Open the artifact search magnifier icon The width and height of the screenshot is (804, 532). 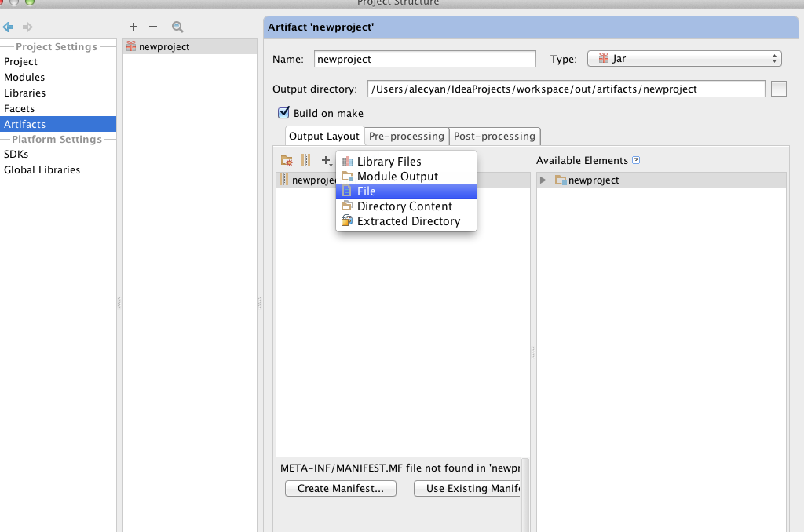(x=177, y=27)
